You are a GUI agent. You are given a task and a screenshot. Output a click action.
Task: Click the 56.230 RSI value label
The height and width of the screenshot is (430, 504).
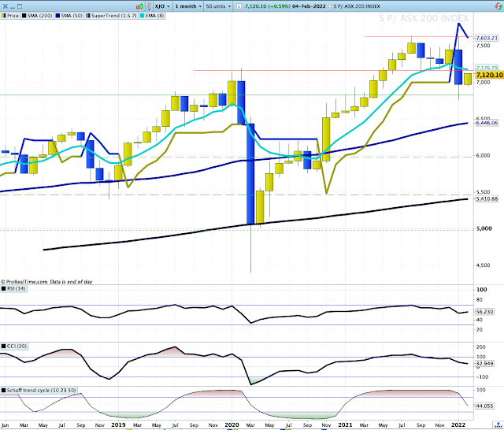[x=485, y=311]
